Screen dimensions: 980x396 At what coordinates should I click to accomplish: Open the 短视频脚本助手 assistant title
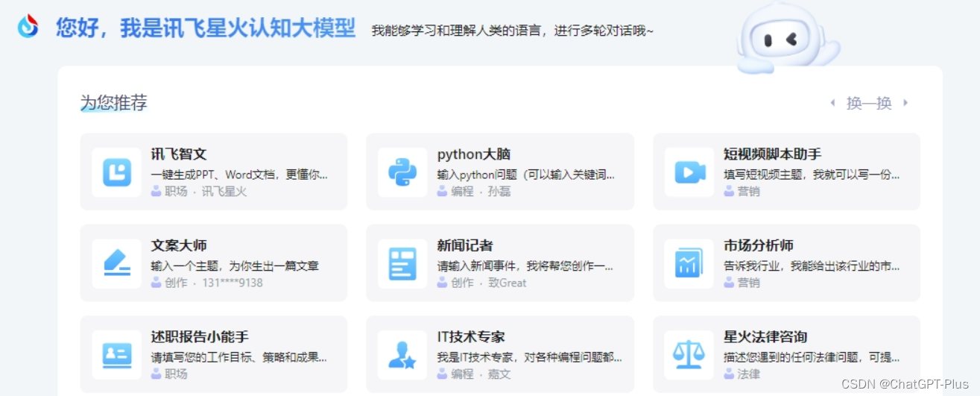click(772, 154)
